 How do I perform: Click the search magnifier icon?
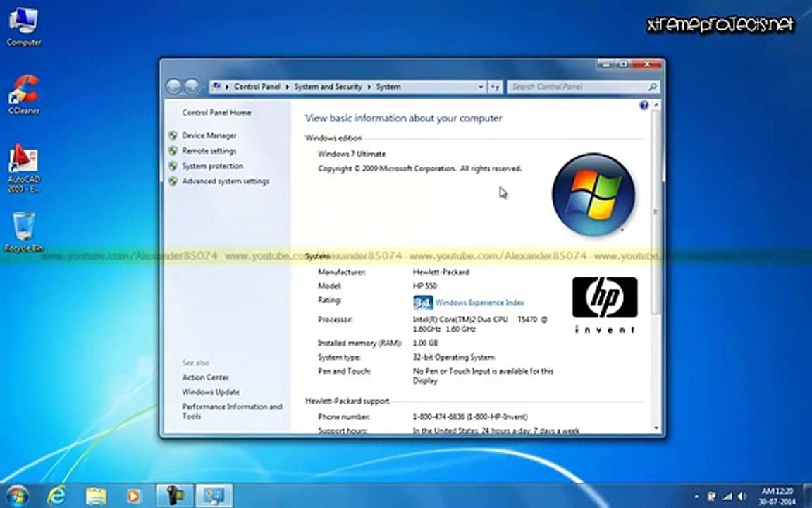pyautogui.click(x=652, y=87)
